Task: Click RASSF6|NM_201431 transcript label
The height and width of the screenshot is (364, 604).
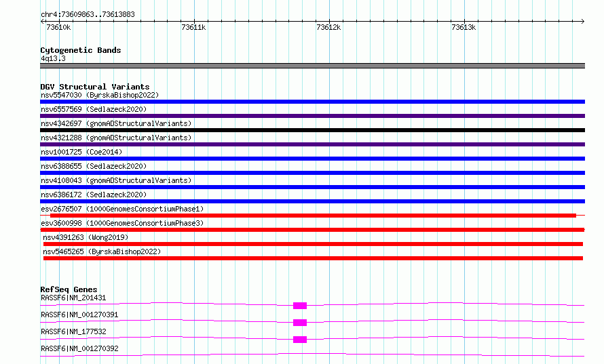Action: coord(73,298)
